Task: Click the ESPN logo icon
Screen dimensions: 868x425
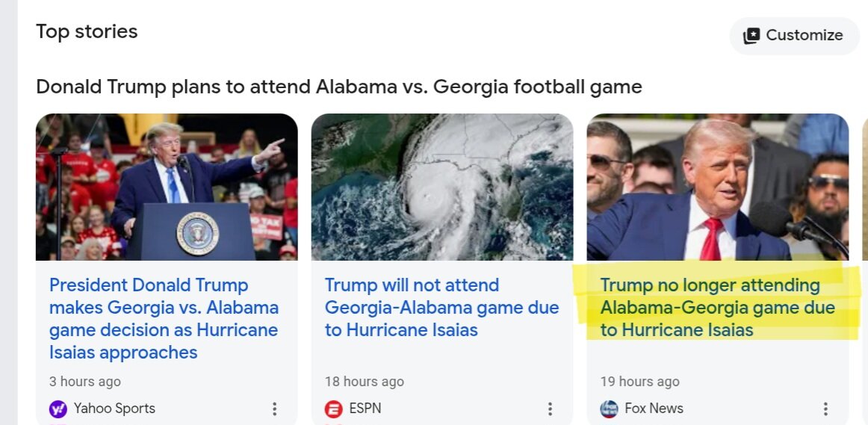Action: pos(334,409)
